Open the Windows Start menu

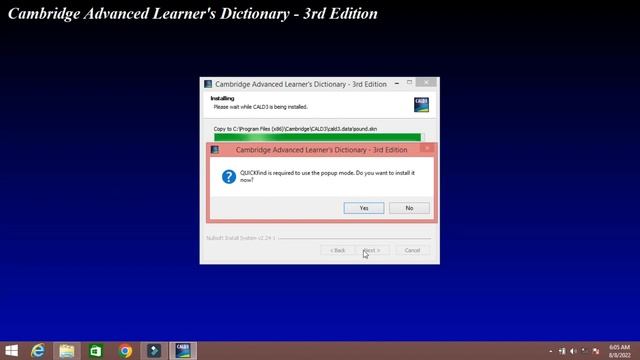(11, 351)
